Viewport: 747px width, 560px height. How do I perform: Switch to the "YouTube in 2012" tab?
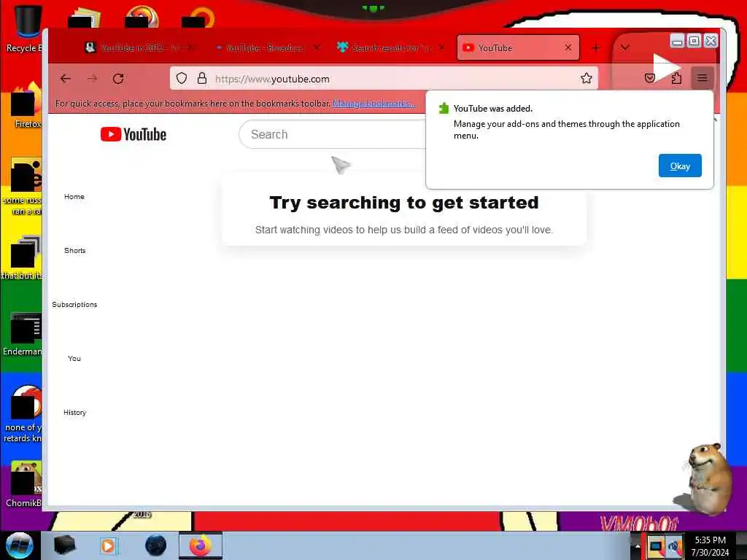coord(138,47)
